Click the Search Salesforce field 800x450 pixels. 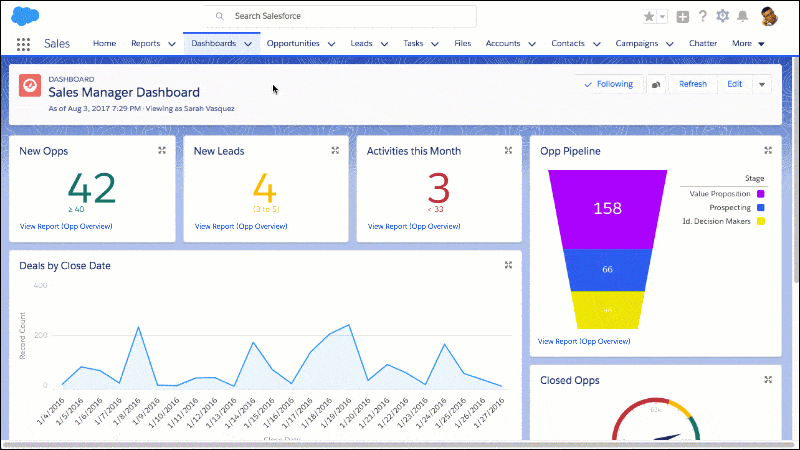(x=340, y=16)
